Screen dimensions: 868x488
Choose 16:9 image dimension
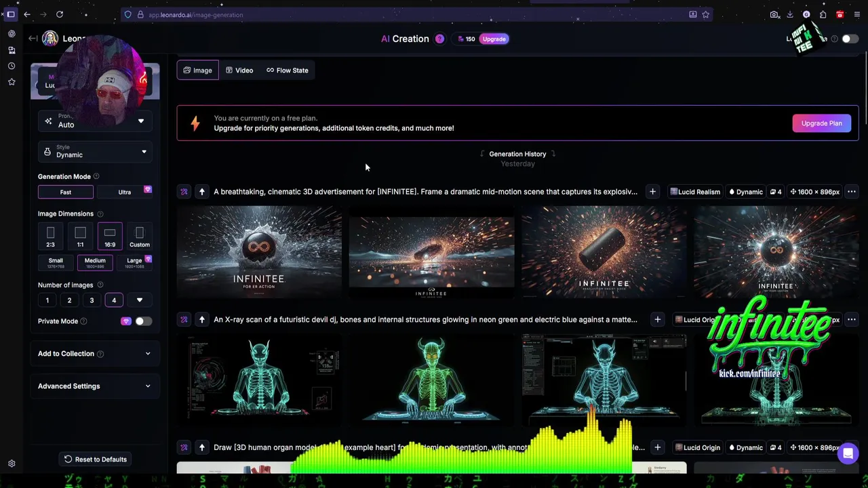110,237
